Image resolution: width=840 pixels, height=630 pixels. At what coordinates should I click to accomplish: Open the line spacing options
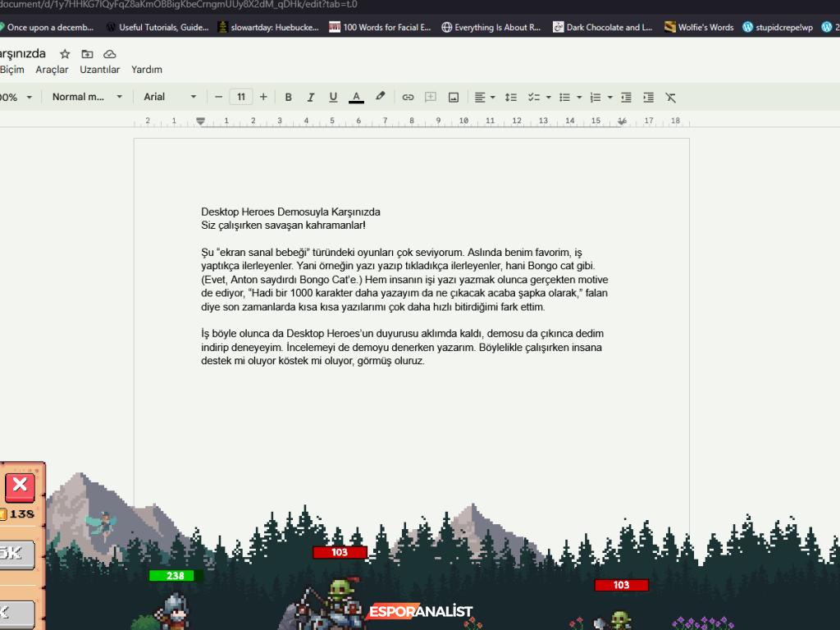[x=509, y=97]
